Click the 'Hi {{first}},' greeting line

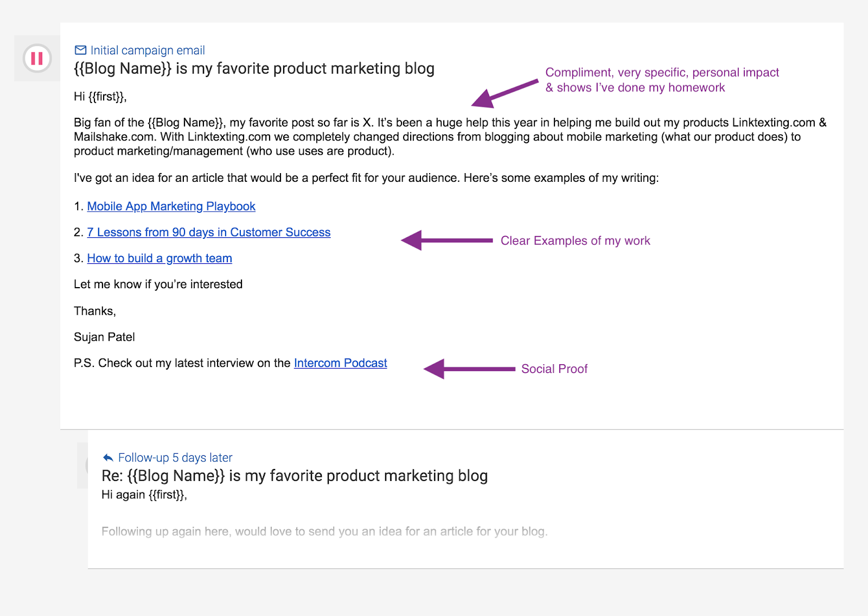[x=100, y=97]
